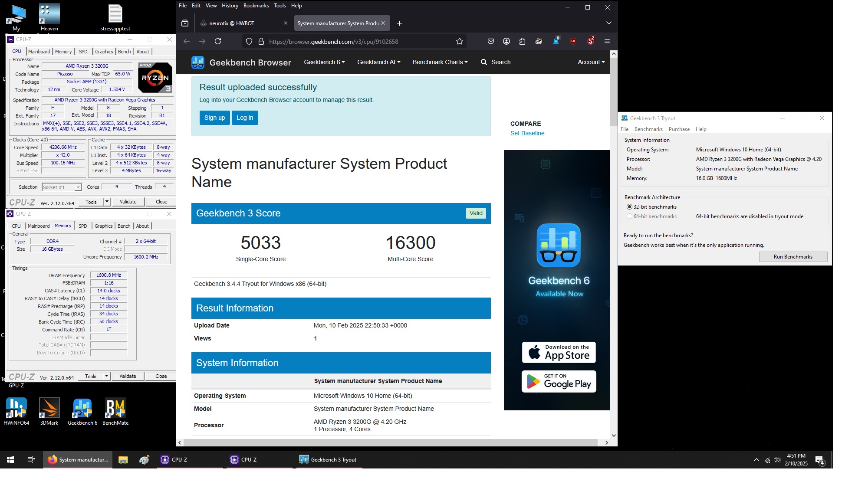Open My Computer desktop icon

(16, 17)
